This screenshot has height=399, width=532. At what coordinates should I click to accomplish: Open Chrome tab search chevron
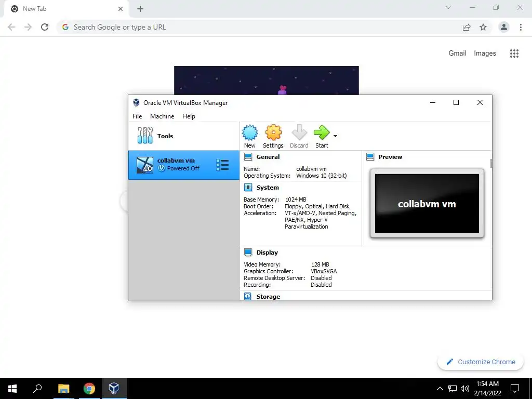pyautogui.click(x=448, y=7)
